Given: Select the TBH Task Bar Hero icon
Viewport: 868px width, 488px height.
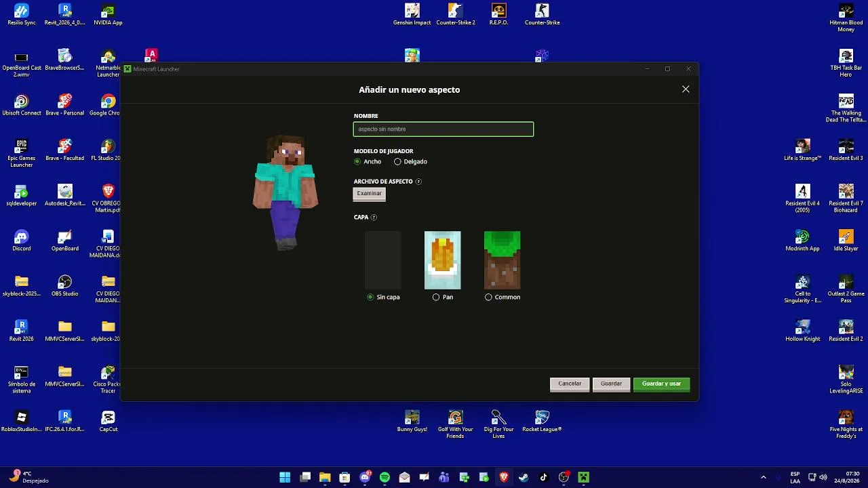Looking at the screenshot, I should pos(846,63).
